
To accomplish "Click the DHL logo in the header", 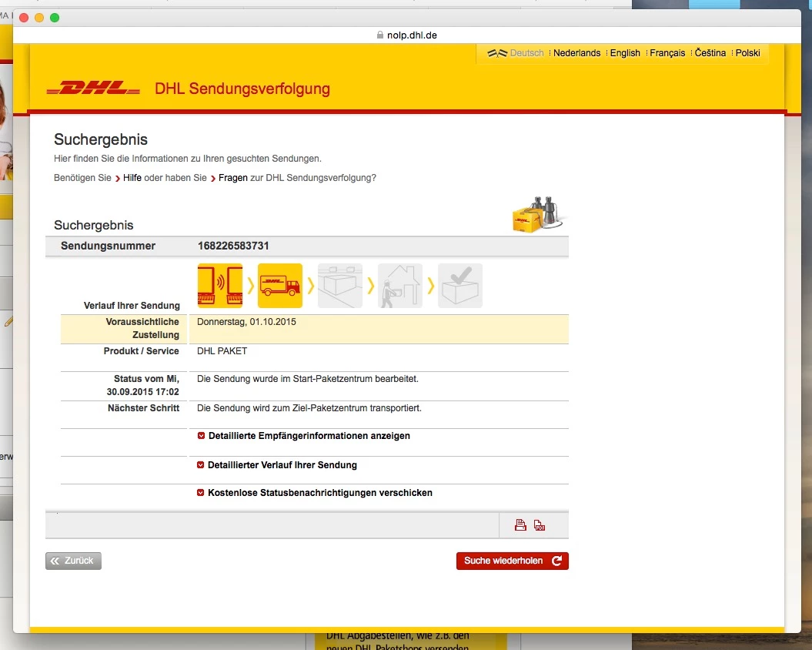I will click(x=93, y=88).
